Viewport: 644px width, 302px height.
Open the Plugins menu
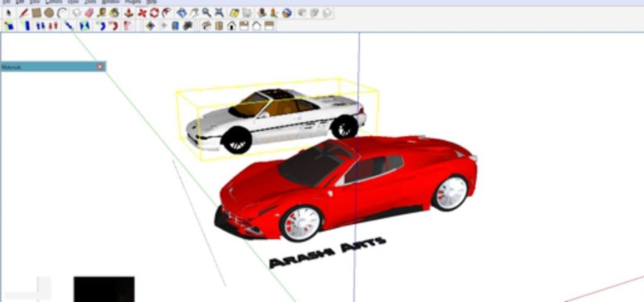(132, 2)
